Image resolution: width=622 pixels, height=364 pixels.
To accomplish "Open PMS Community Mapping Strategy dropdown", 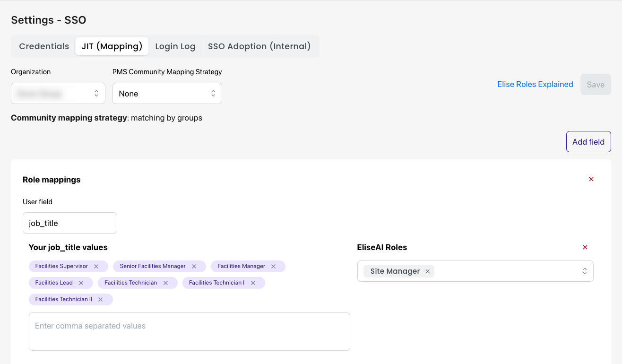I will [167, 94].
